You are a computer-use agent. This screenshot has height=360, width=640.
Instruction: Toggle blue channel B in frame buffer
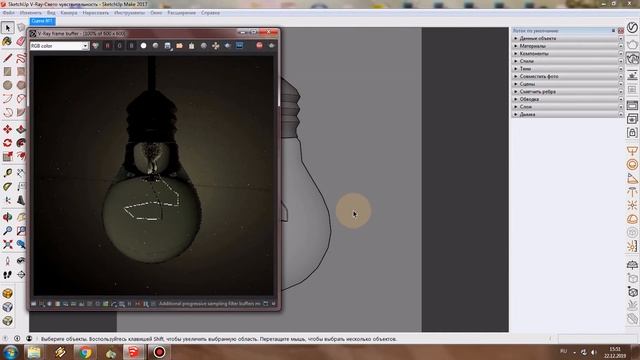point(131,46)
